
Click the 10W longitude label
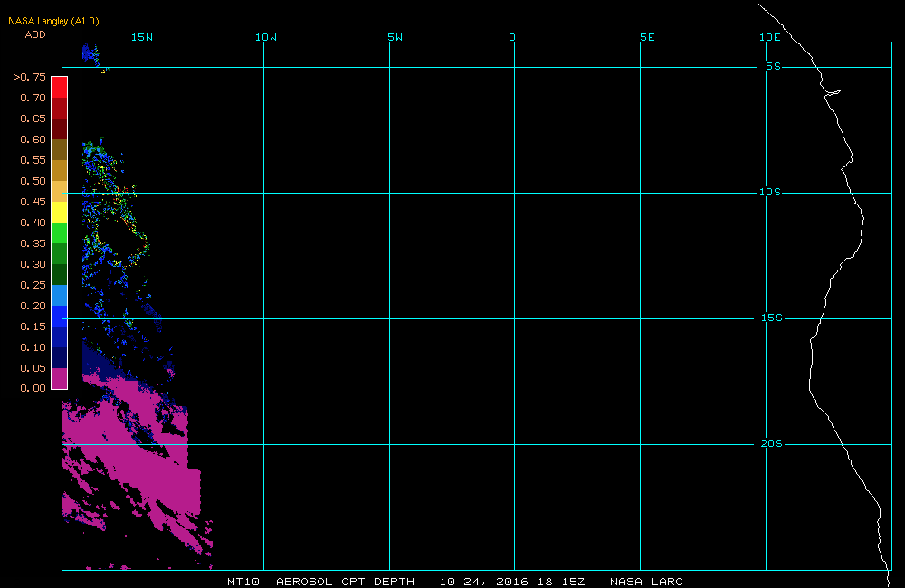tap(266, 37)
